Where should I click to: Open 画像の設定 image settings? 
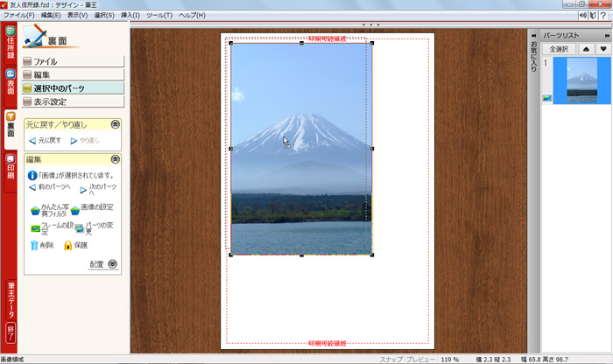[x=75, y=210]
